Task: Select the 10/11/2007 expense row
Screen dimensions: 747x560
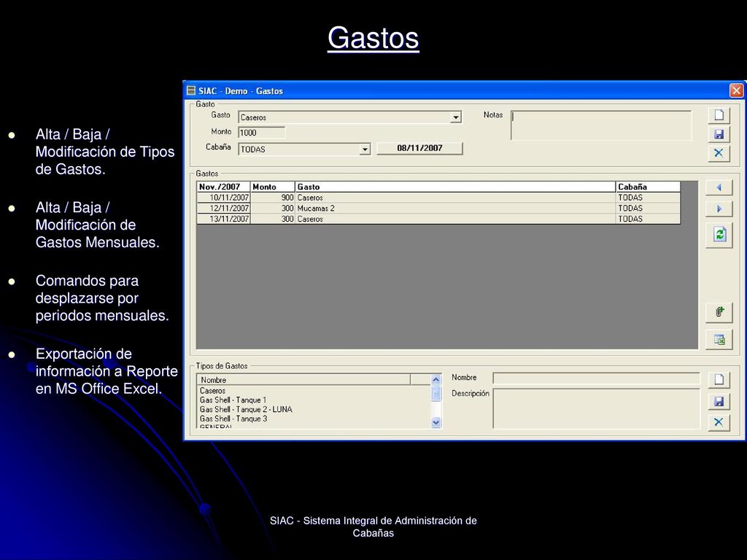Action: point(438,198)
